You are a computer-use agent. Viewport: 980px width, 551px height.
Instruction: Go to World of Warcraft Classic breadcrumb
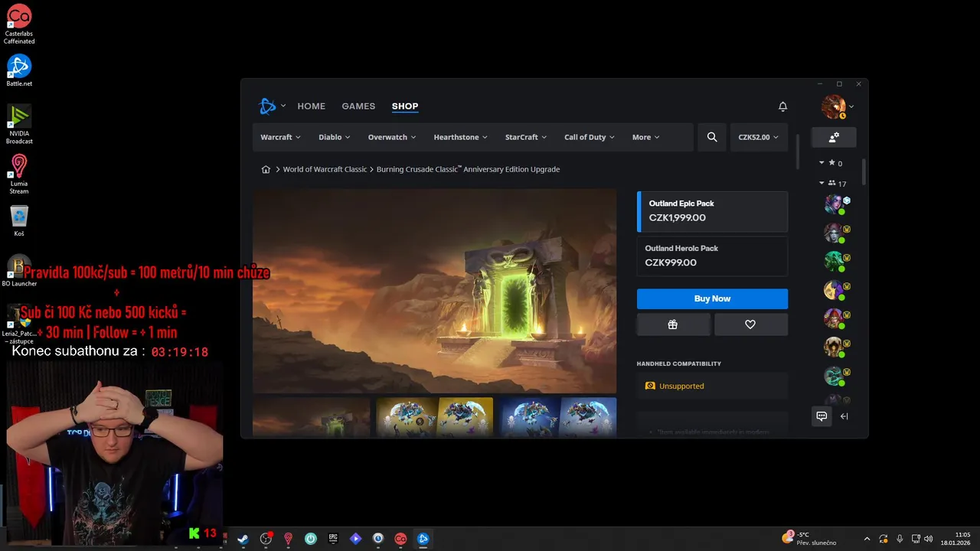coord(325,169)
